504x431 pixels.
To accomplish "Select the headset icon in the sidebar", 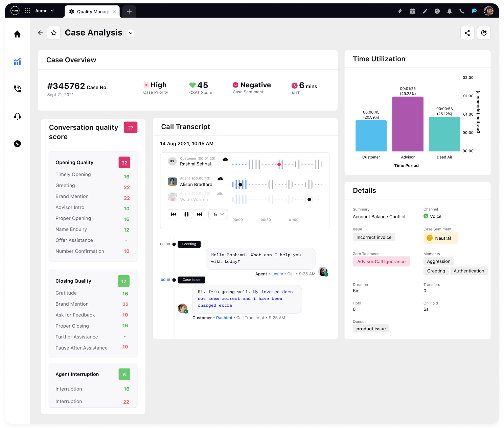I will (17, 116).
